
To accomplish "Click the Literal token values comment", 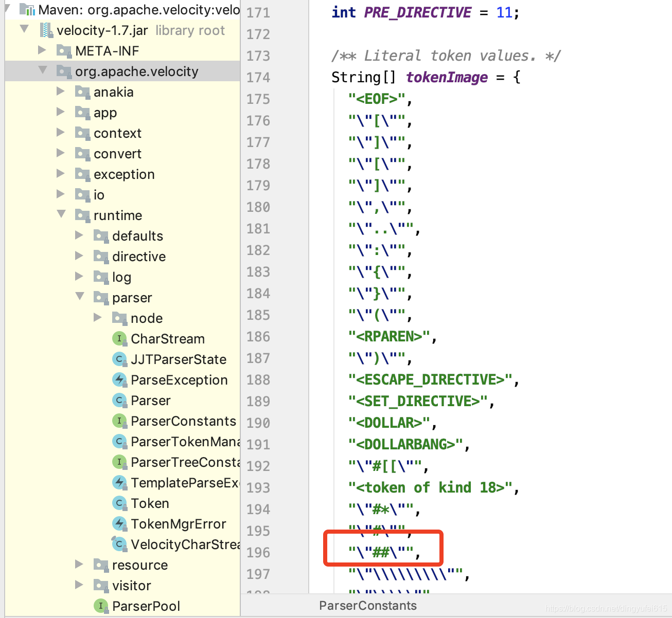I will click(446, 56).
